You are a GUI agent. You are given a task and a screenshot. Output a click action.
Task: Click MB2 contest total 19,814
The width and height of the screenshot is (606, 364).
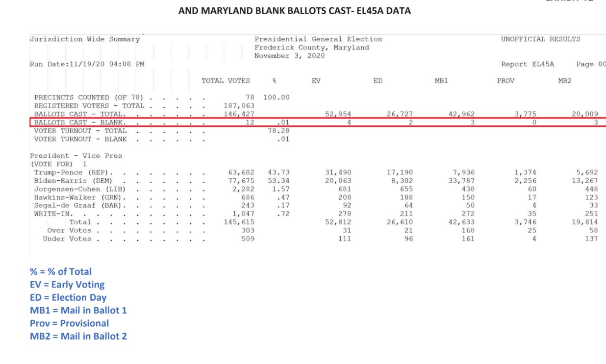point(585,222)
